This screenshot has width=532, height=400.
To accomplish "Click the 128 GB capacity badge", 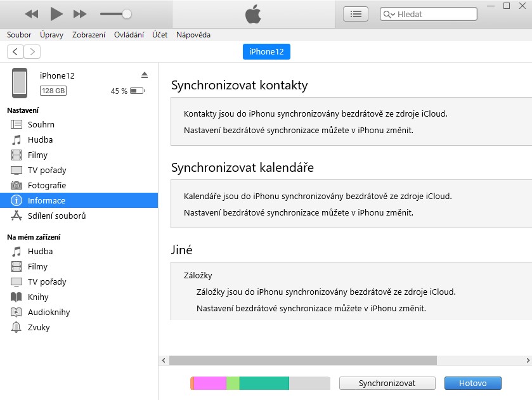I will (53, 91).
